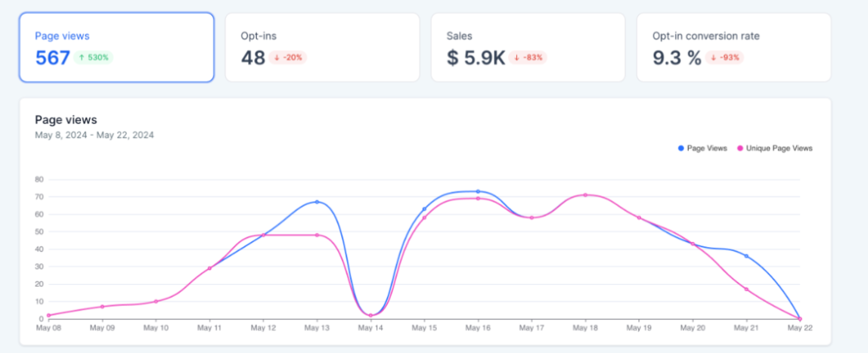Click the May 21 pink Unique Views point

point(746,289)
